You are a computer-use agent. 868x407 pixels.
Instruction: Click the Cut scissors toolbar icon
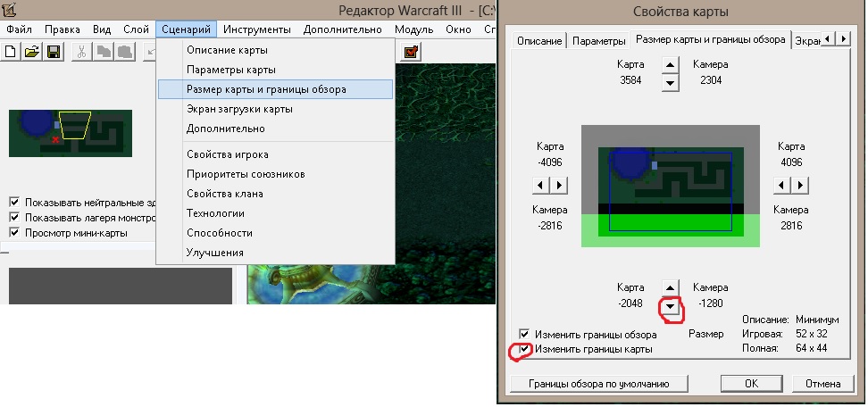click(81, 52)
